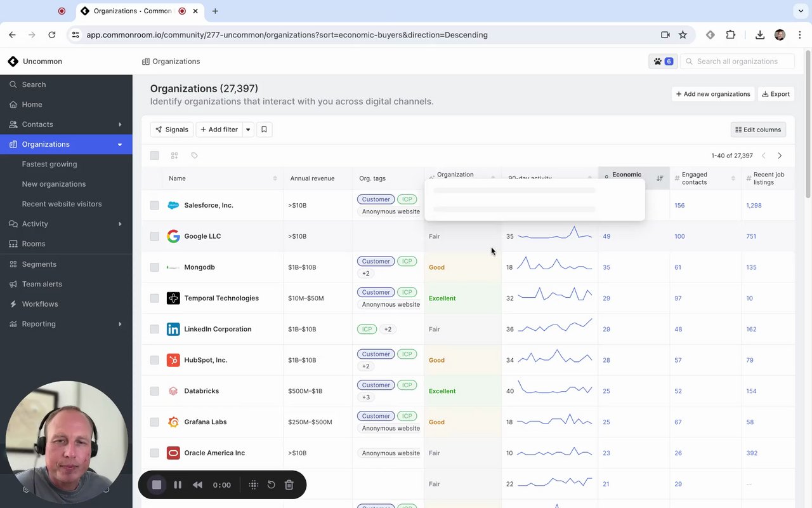
Task: Bookmark this page with the star icon
Action: click(683, 35)
